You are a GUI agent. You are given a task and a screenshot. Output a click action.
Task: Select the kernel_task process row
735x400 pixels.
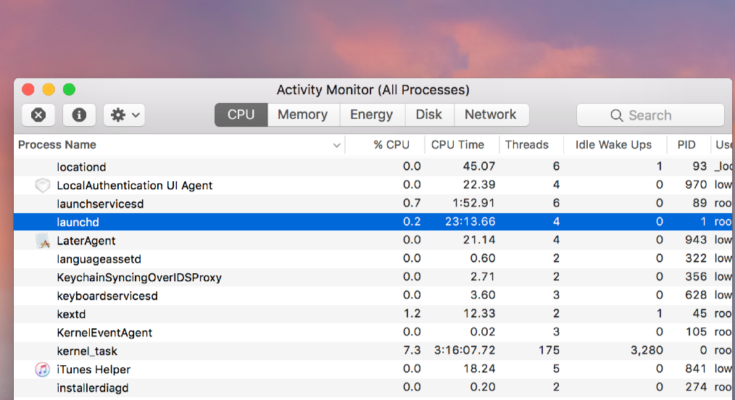click(200, 351)
